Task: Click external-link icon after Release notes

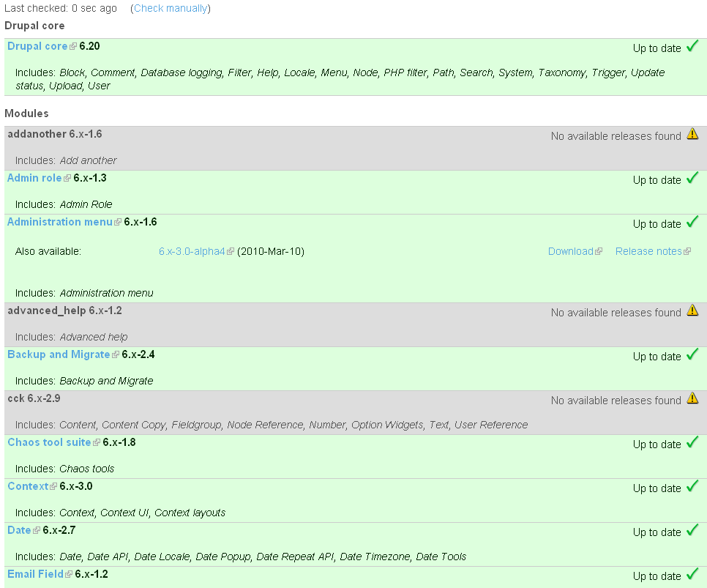Action: click(687, 252)
